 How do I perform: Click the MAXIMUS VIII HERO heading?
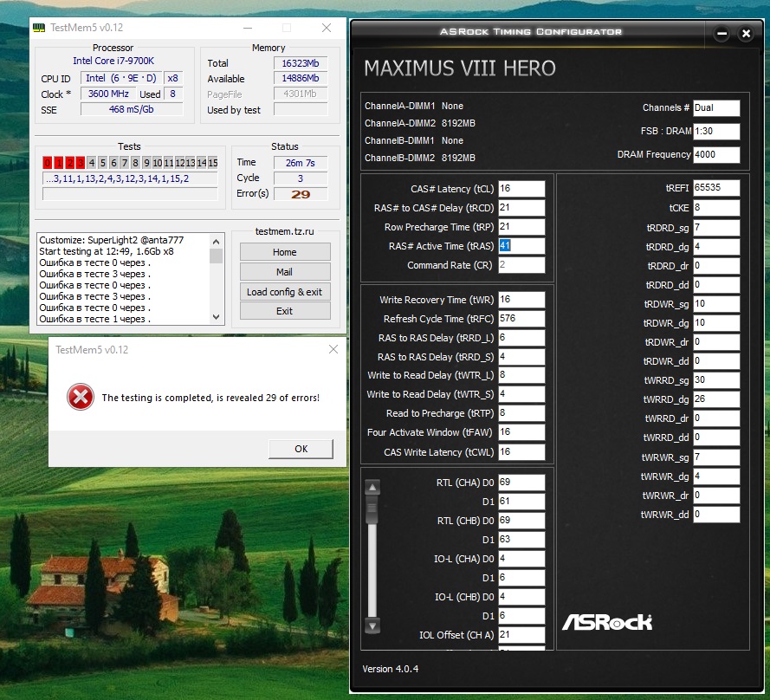tap(460, 68)
